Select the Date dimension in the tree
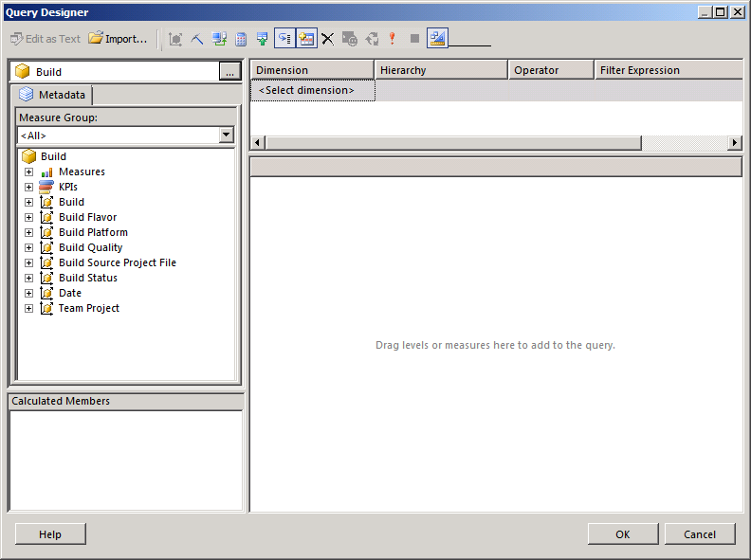751x560 pixels. click(70, 293)
